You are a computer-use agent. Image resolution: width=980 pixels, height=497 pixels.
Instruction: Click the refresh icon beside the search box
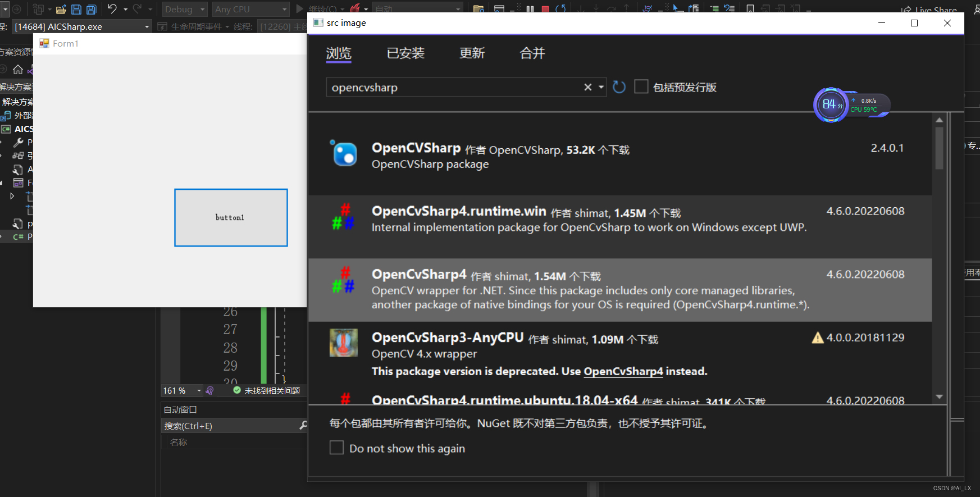tap(619, 87)
